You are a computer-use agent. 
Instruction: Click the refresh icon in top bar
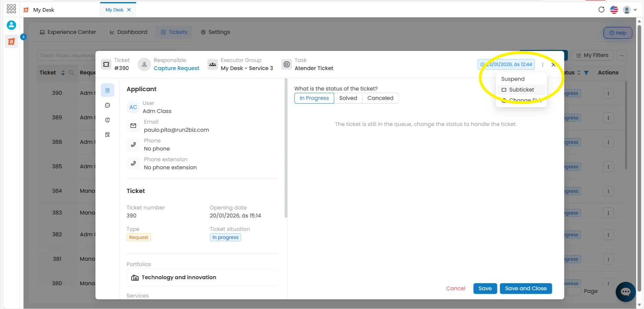tap(601, 10)
